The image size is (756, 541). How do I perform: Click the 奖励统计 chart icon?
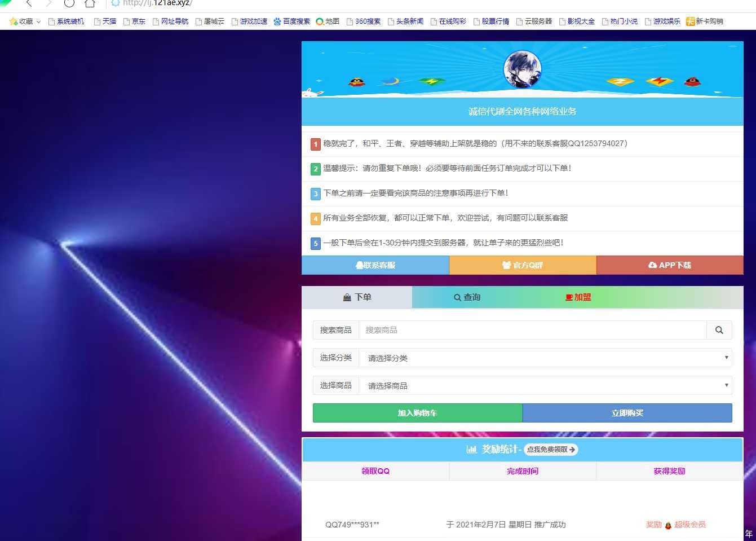(471, 450)
